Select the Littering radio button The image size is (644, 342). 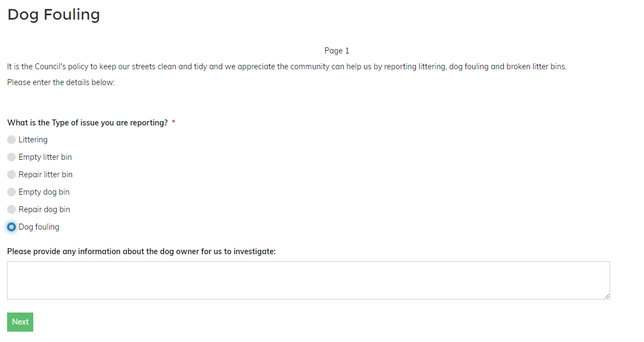tap(11, 140)
